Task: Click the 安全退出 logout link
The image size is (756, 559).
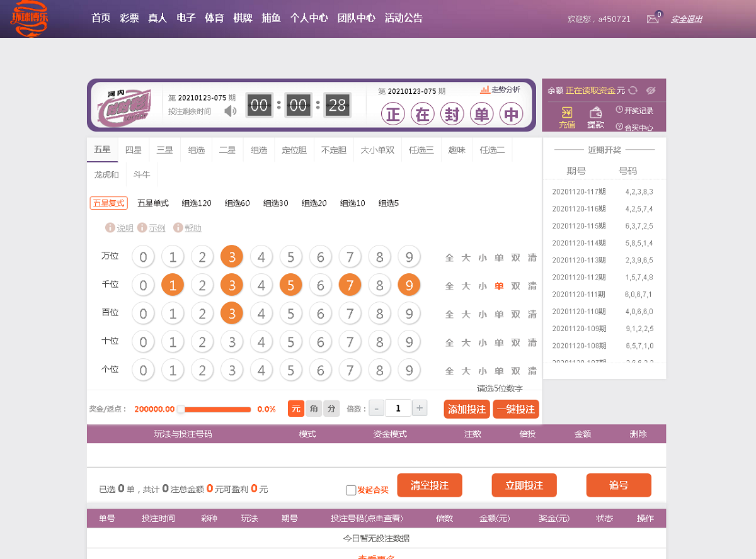Action: [686, 20]
